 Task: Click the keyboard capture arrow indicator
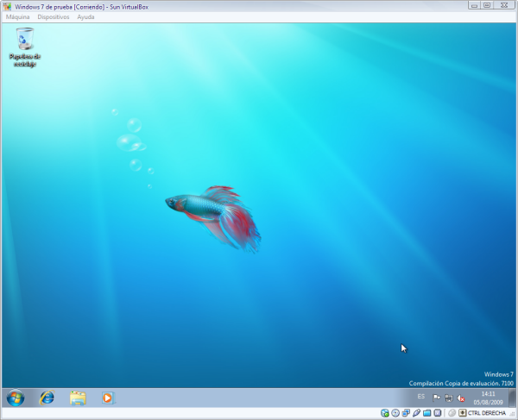point(463,413)
